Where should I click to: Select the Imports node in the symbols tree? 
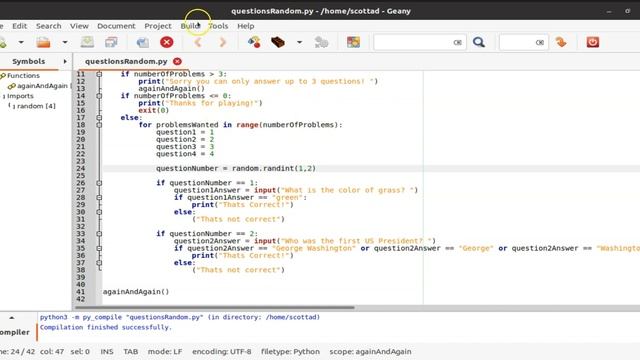20,96
